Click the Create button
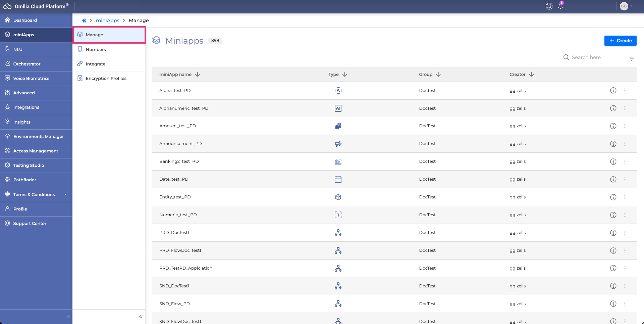Screen dimensions: 644x324 click(620, 41)
